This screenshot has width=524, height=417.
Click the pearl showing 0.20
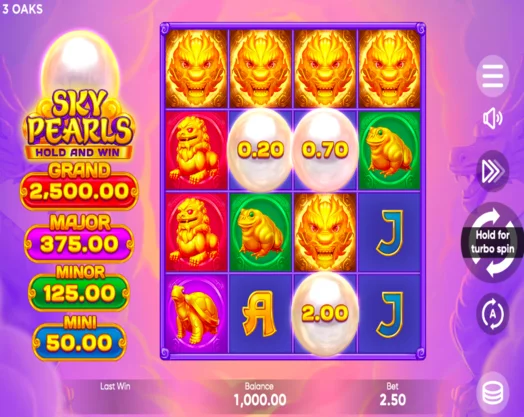point(261,150)
